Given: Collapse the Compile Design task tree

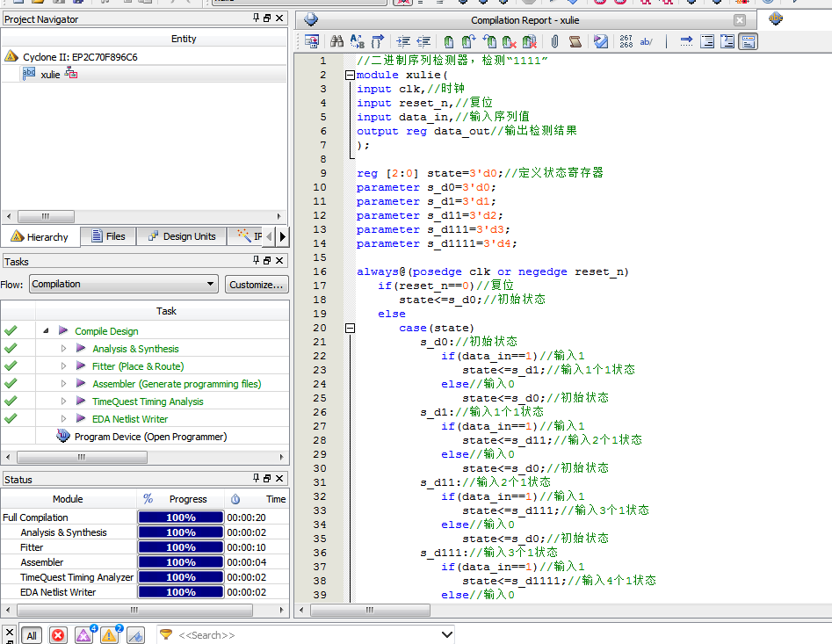Looking at the screenshot, I should (46, 331).
